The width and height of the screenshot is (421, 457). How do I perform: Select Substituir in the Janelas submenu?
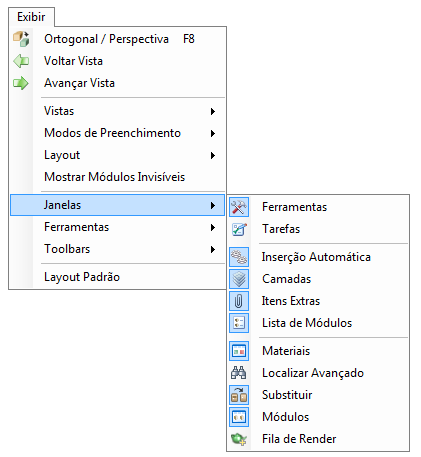coord(318,395)
